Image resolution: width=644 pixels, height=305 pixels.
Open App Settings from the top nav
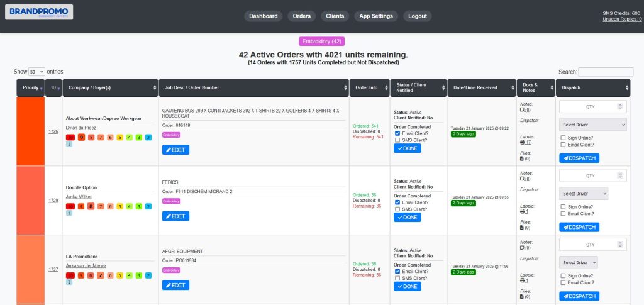376,16
